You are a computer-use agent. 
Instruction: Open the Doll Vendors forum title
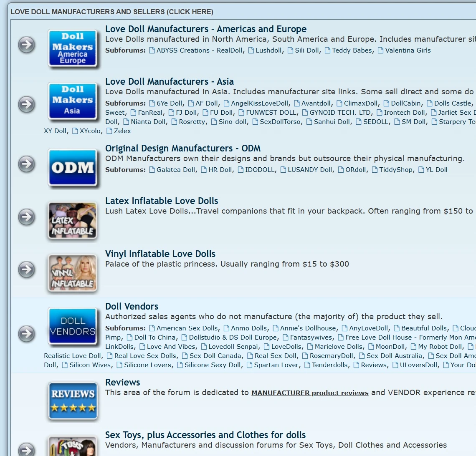pyautogui.click(x=132, y=306)
